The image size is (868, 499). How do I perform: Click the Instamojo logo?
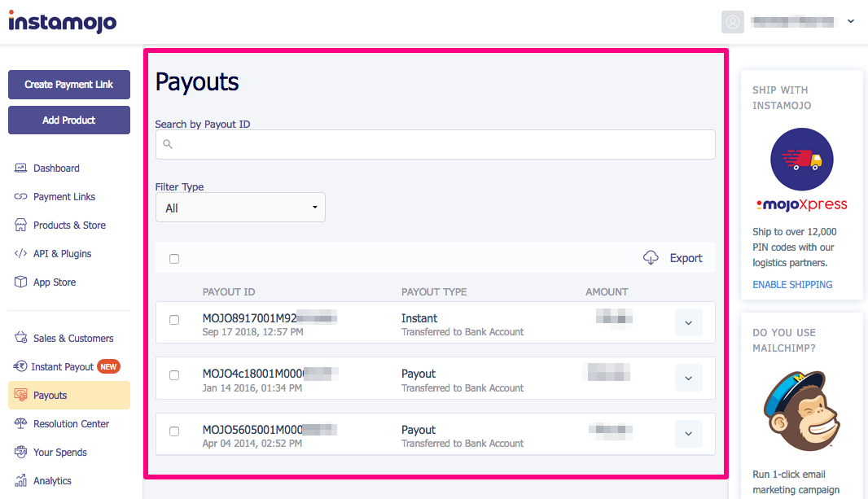[63, 22]
